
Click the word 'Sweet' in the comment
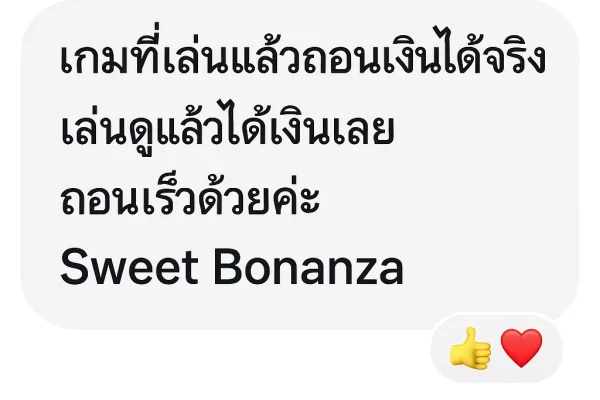pos(129,266)
